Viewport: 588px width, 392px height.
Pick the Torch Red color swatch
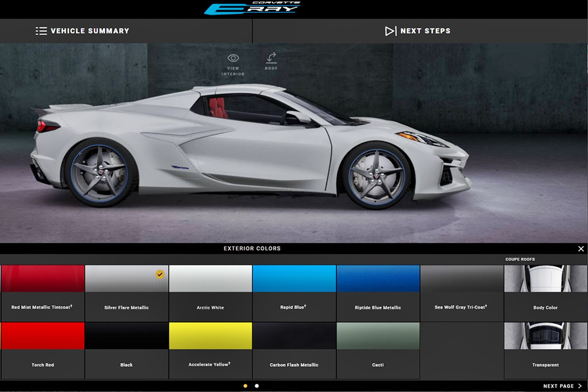tap(42, 336)
